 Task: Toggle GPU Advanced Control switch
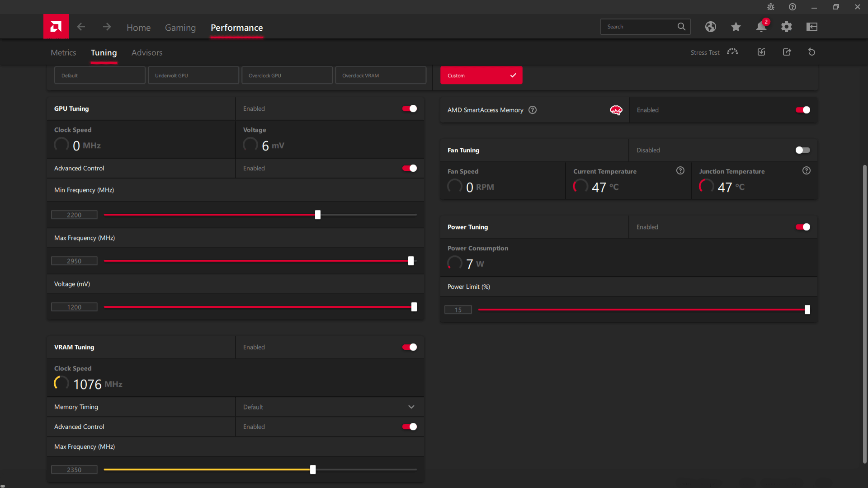pos(410,168)
